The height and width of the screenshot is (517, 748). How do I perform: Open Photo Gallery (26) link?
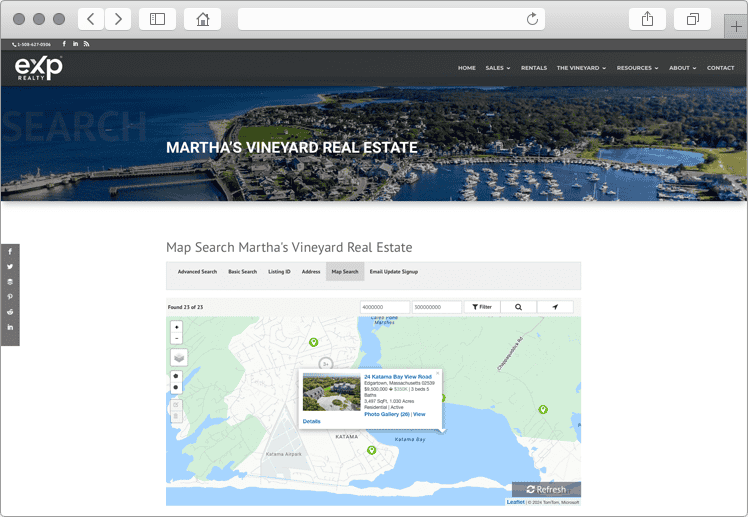[x=387, y=414]
